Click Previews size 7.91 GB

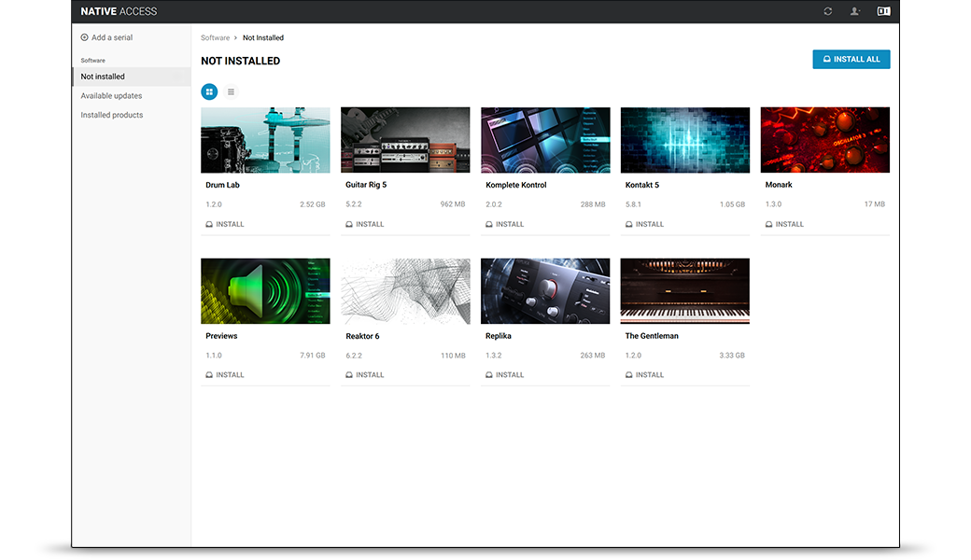312,356
